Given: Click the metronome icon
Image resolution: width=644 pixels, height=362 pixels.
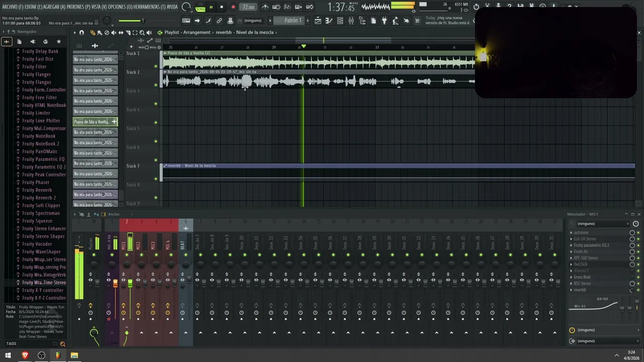Looking at the screenshot, I should click(x=265, y=7).
